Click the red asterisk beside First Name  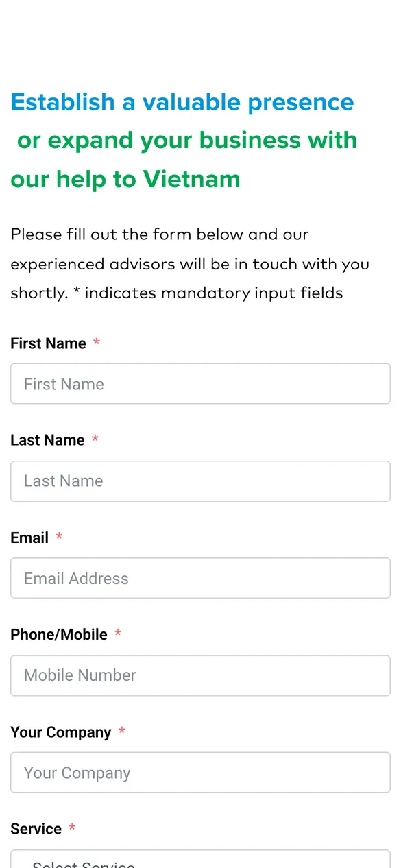click(x=97, y=341)
